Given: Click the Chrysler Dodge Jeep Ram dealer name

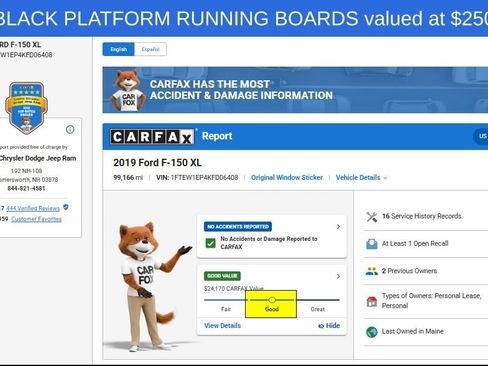Looking at the screenshot, I should coord(38,158).
